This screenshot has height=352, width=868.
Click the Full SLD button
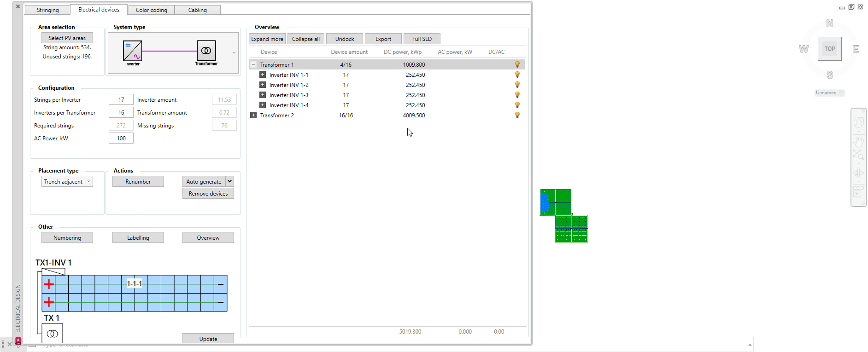(422, 39)
